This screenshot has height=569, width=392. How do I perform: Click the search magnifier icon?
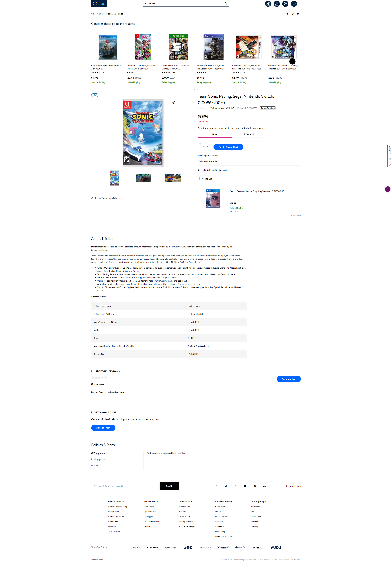tap(226, 3)
